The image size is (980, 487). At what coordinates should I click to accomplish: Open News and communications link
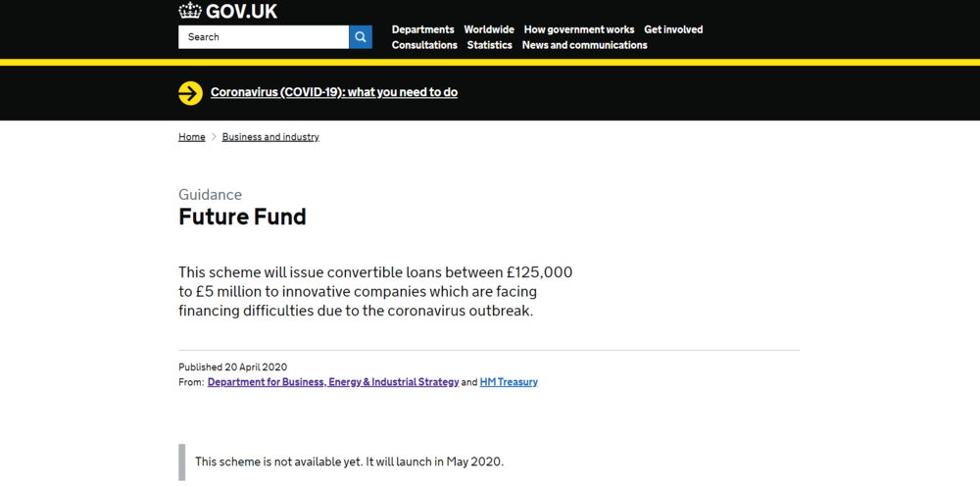point(584,45)
